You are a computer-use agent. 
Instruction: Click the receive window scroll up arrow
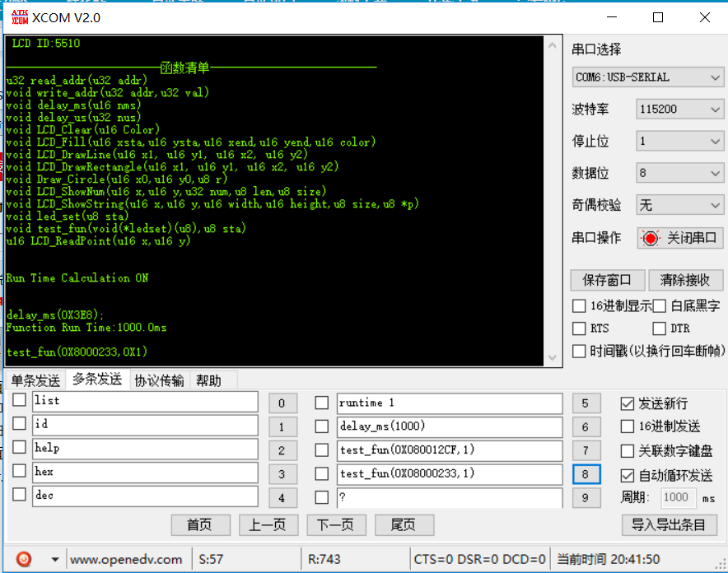[552, 45]
